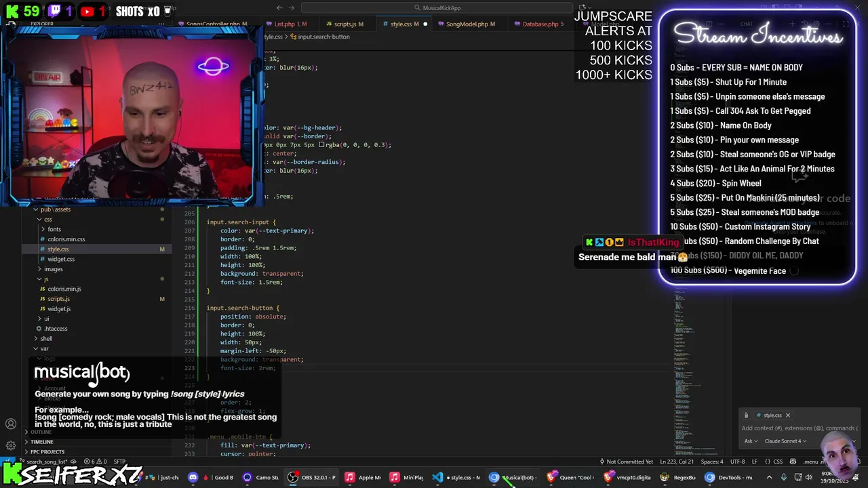This screenshot has height=488, width=868.
Task: Click the SFTP status bar item
Action: tap(119, 462)
